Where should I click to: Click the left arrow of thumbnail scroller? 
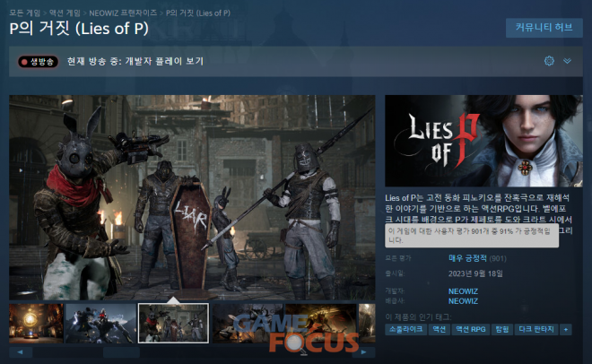21,352
